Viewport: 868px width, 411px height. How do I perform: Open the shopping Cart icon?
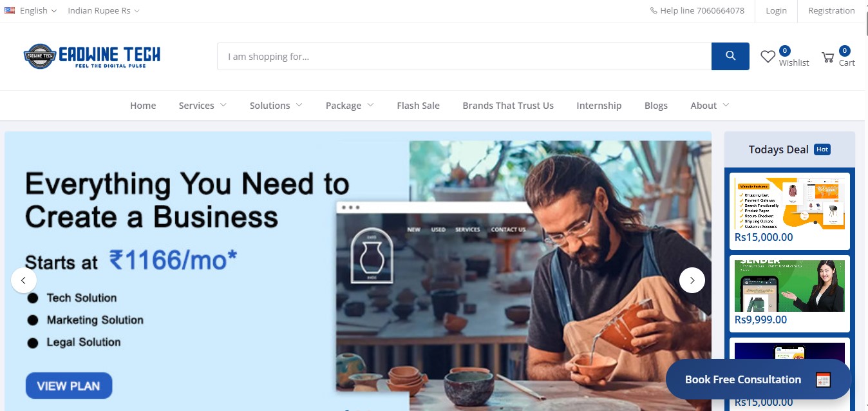(x=828, y=57)
